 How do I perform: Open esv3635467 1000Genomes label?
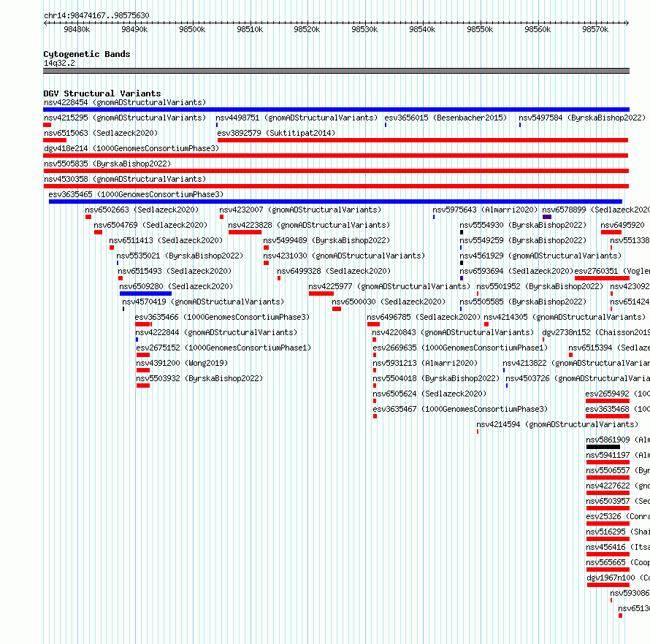tap(460, 409)
